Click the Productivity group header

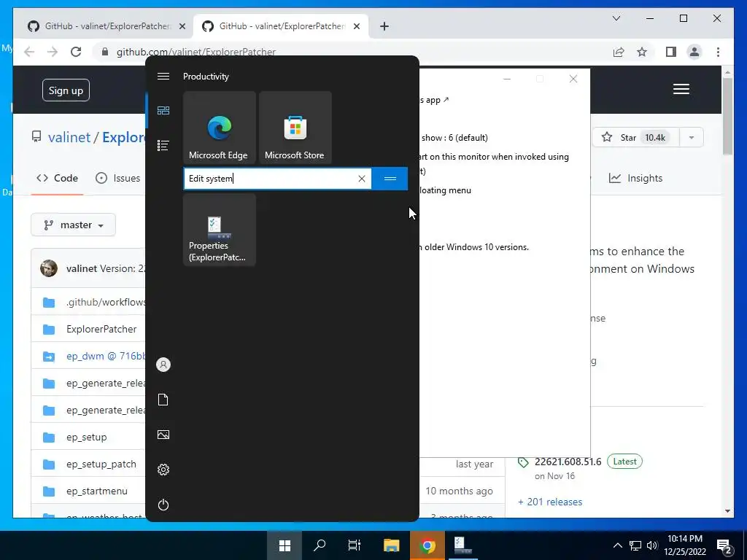click(x=206, y=76)
